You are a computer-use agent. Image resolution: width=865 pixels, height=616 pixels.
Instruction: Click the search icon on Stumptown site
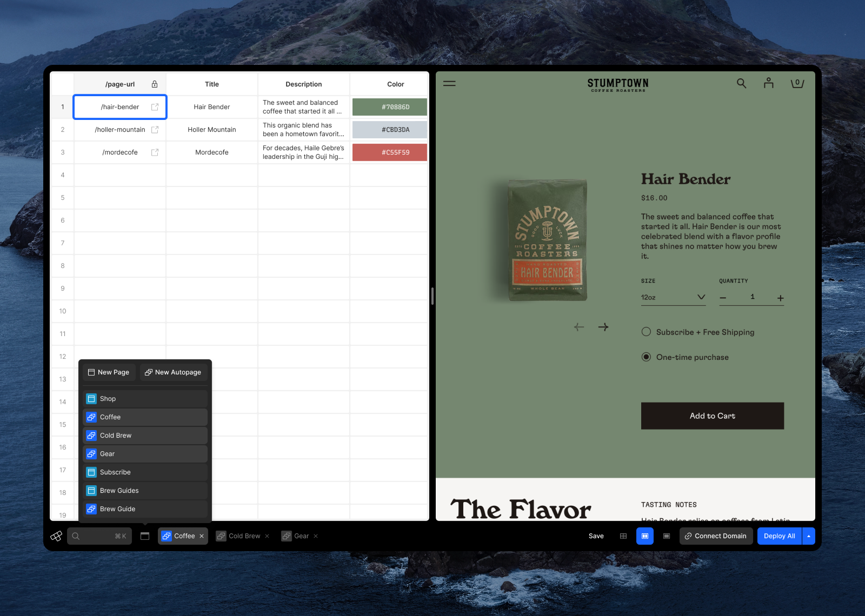coord(741,83)
